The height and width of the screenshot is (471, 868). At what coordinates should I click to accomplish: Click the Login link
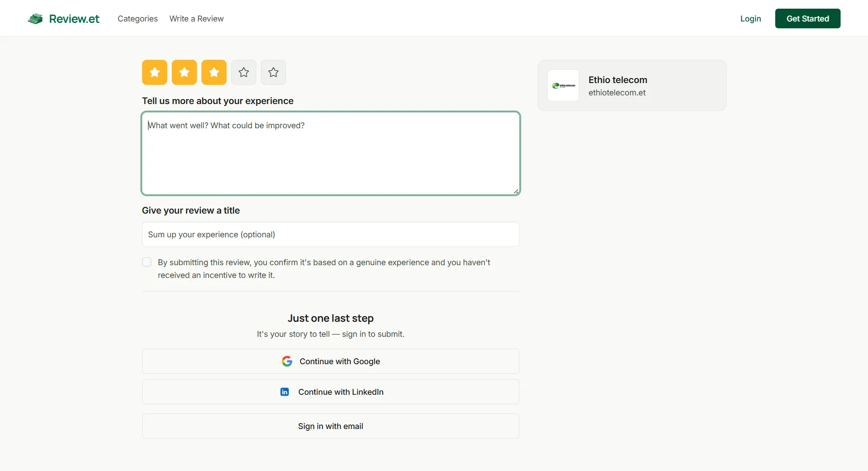[x=751, y=19]
